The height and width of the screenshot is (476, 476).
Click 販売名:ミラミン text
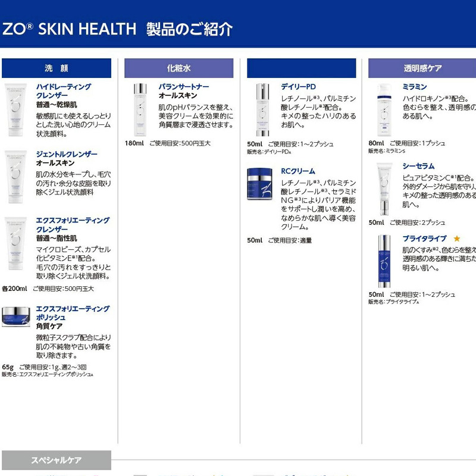pyautogui.click(x=386, y=151)
